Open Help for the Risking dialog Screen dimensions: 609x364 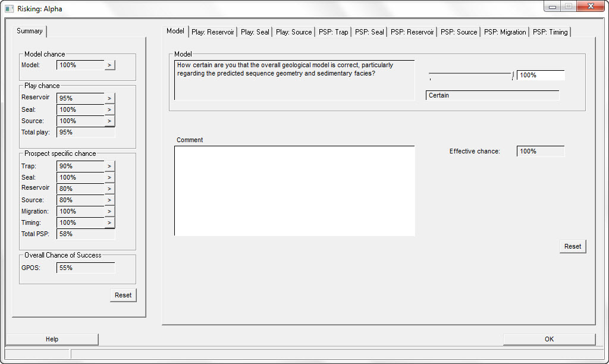tap(52, 339)
